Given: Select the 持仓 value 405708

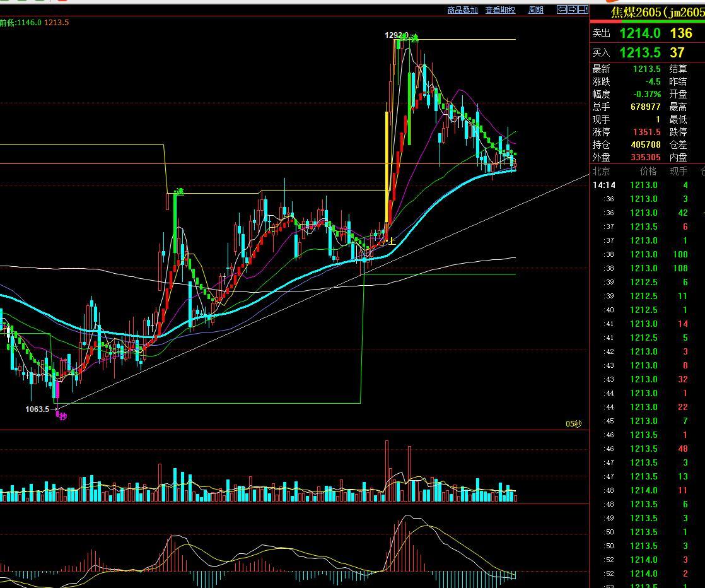Looking at the screenshot, I should click(x=646, y=144).
